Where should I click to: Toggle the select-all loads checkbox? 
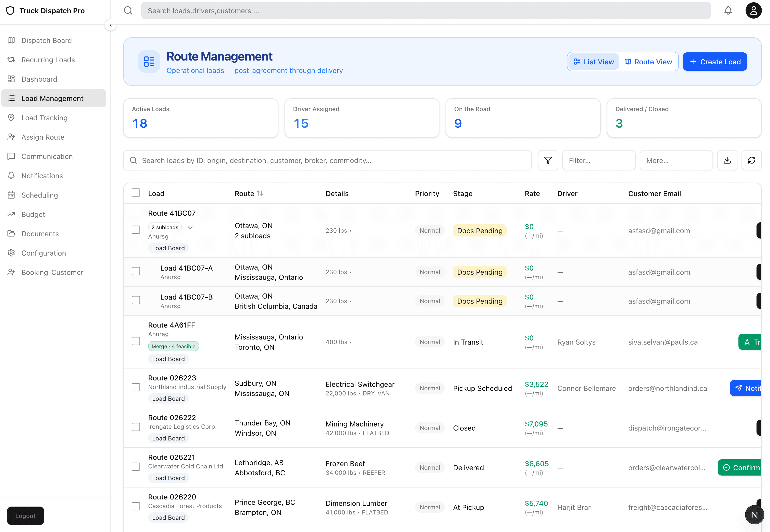[x=136, y=193]
